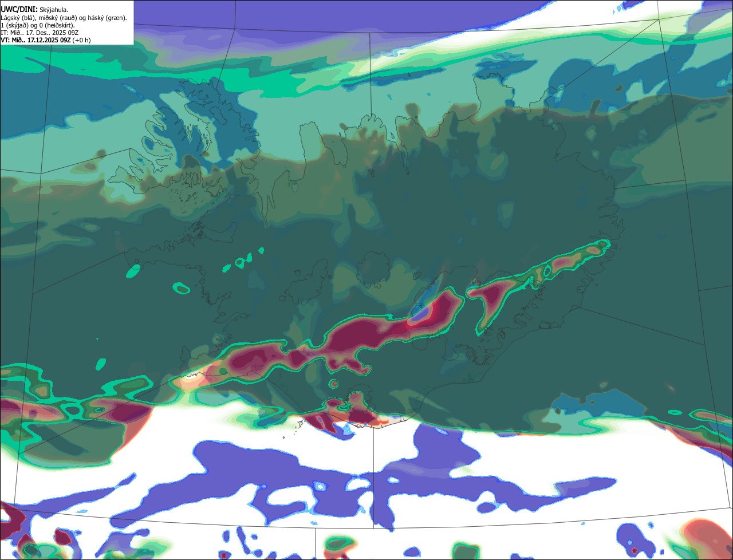Click the 'IT: Mið.. 17. Des.. 2025 09Z' line
Image resolution: width=733 pixels, height=560 pixels.
tap(40, 33)
